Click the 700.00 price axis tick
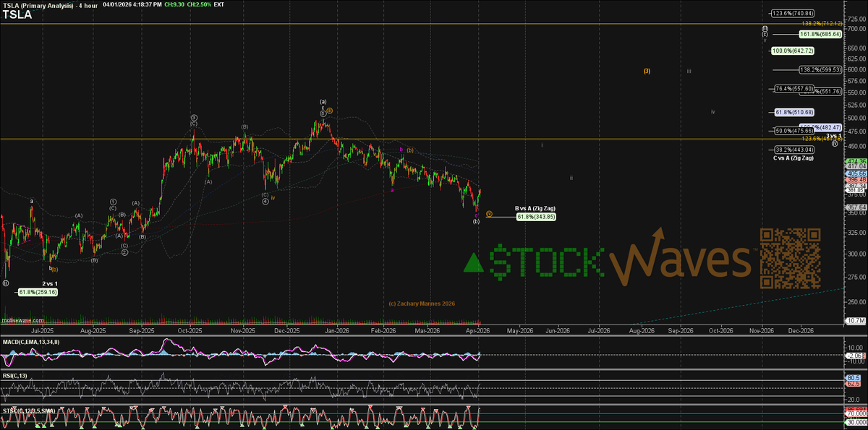The width and height of the screenshot is (868, 430). pos(856,28)
